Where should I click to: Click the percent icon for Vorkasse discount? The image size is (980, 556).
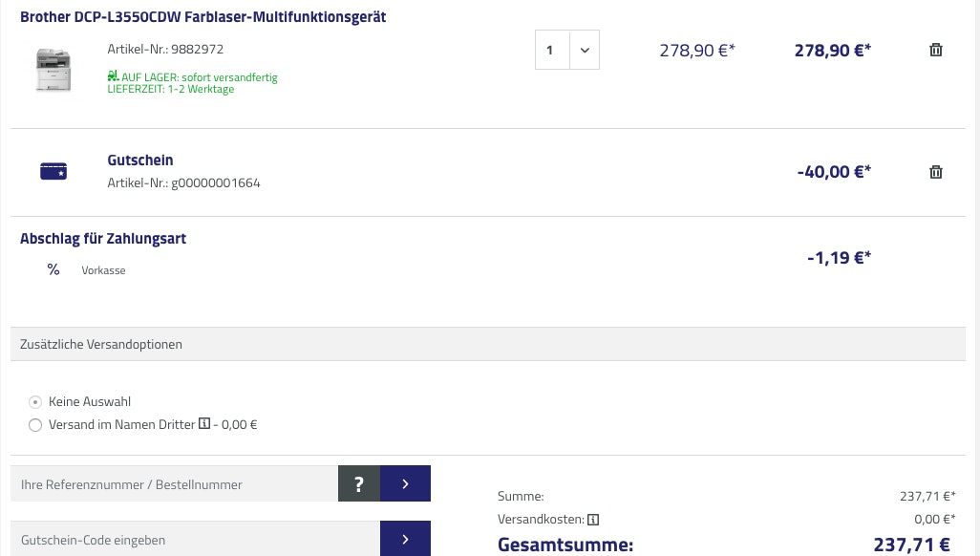[x=53, y=269]
